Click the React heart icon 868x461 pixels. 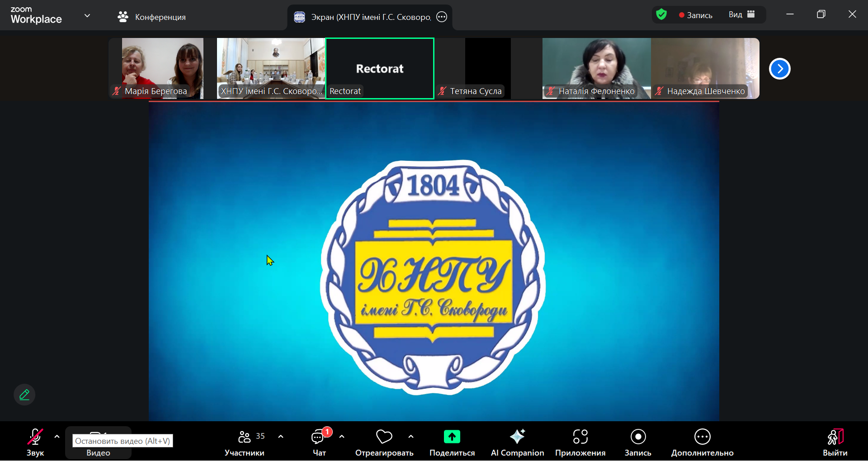tap(384, 437)
